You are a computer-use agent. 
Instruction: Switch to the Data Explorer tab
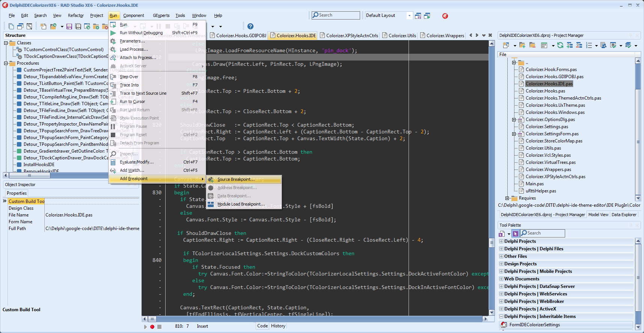point(624,215)
